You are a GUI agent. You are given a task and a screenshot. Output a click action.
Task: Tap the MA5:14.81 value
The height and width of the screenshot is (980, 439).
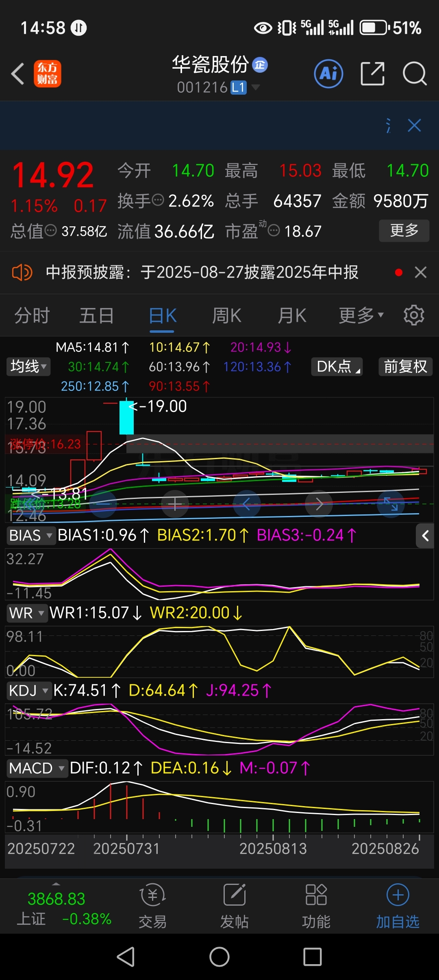tap(92, 347)
